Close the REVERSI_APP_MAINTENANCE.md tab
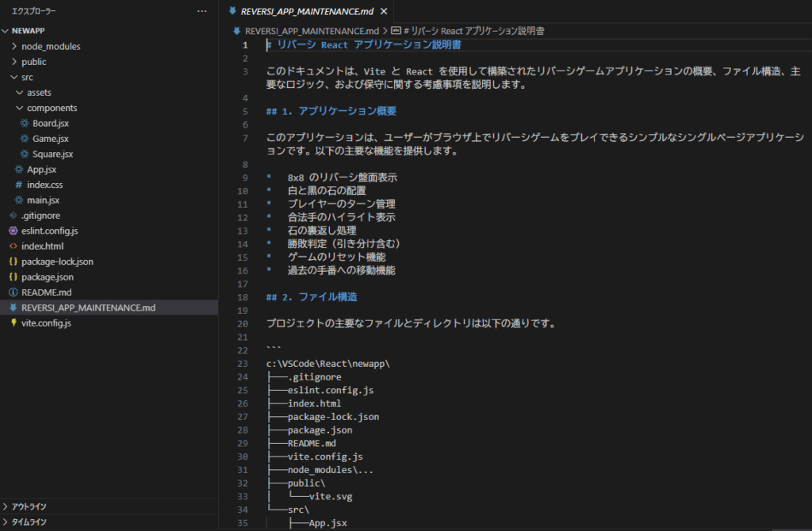This screenshot has height=531, width=812. (x=384, y=11)
